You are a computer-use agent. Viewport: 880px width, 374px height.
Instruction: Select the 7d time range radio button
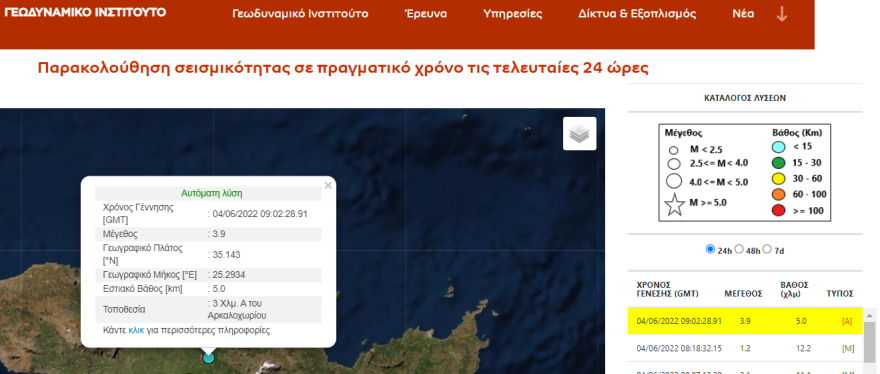tap(767, 249)
